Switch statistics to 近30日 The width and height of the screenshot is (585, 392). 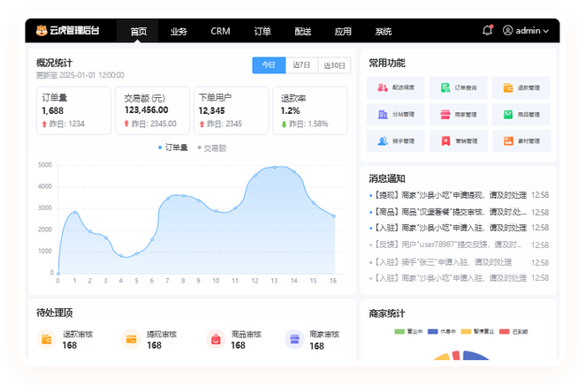coord(334,65)
